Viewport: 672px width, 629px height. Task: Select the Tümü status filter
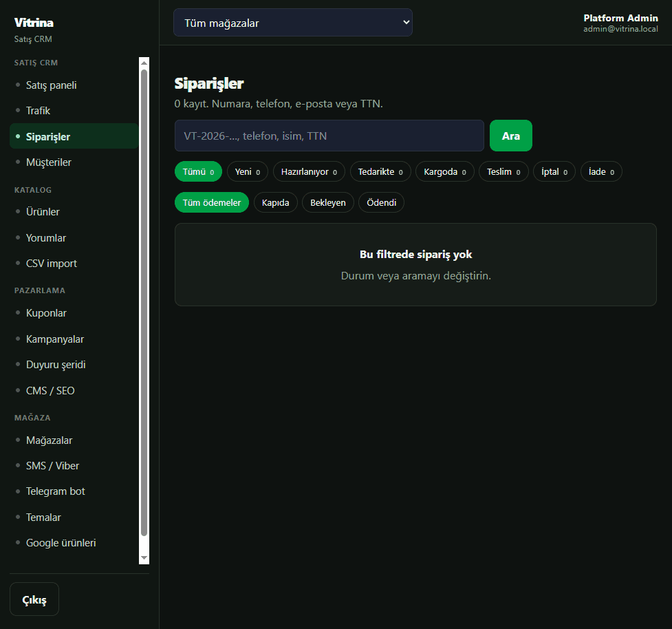tap(198, 172)
